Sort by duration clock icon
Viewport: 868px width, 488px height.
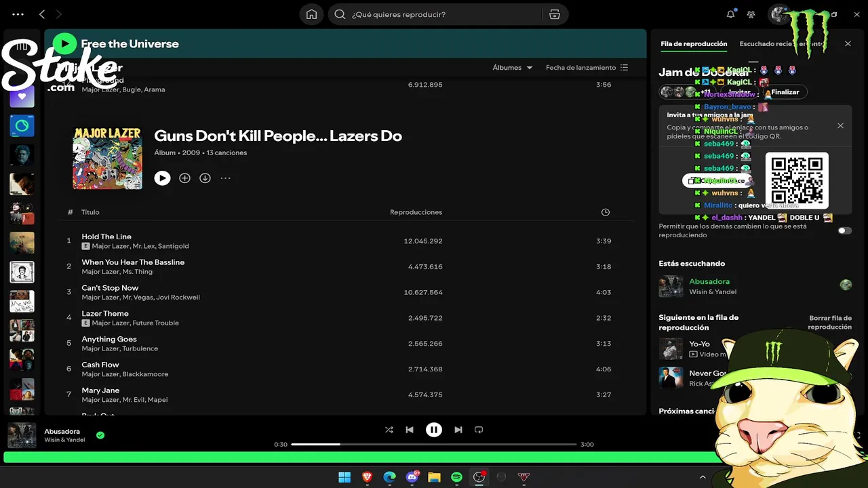click(605, 212)
